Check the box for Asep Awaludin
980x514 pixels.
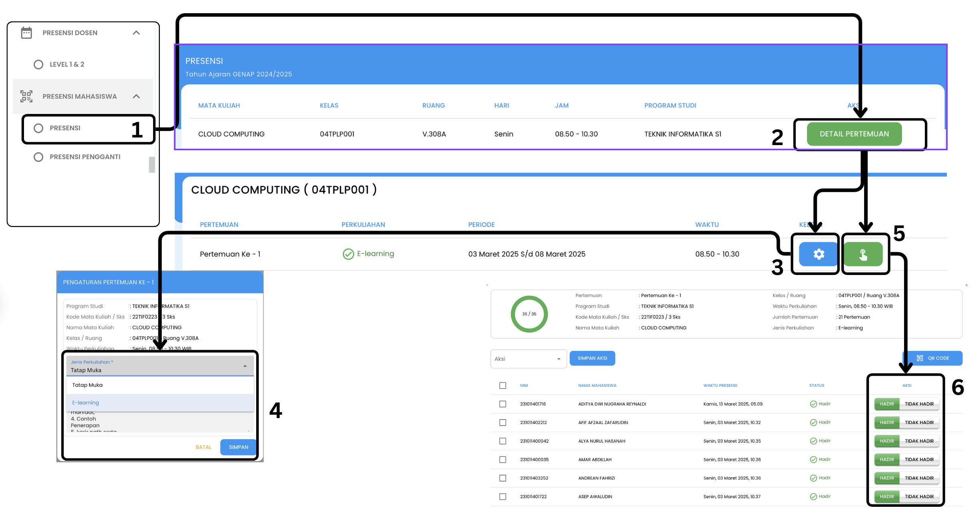pyautogui.click(x=503, y=497)
